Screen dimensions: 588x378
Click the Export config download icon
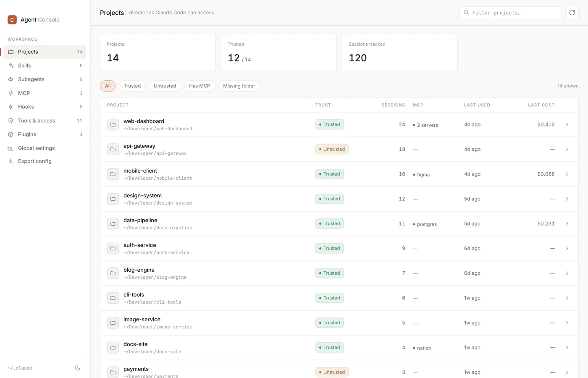(11, 161)
